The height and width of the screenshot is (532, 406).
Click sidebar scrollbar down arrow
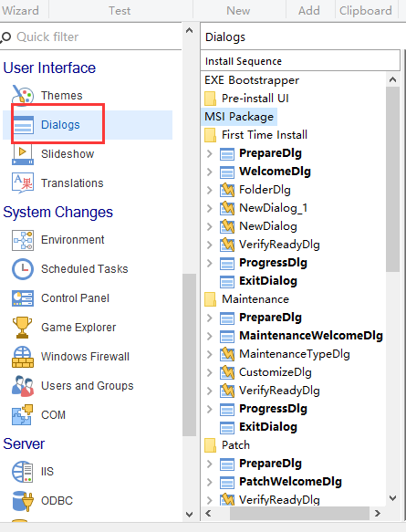(189, 515)
